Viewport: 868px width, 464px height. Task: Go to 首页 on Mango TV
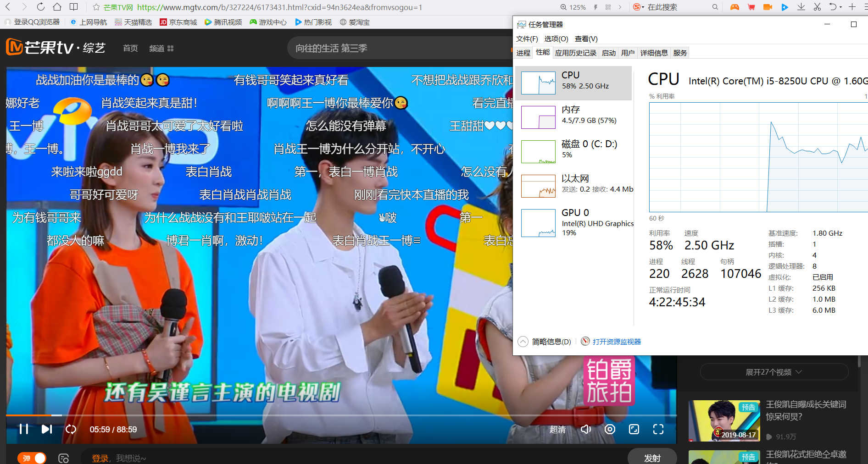(130, 48)
